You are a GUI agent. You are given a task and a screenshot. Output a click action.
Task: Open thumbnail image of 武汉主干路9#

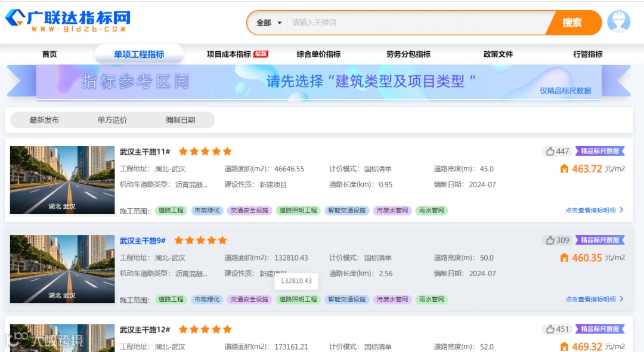(x=63, y=269)
